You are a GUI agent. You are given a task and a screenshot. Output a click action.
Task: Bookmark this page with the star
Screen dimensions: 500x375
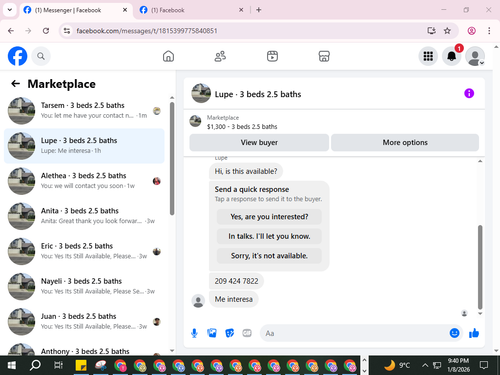447,31
